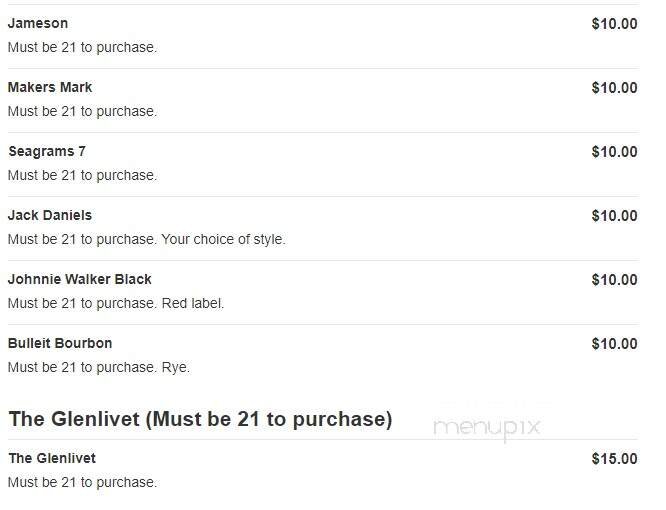
Task: Click the Johnnie Walker Black price
Action: (x=614, y=280)
